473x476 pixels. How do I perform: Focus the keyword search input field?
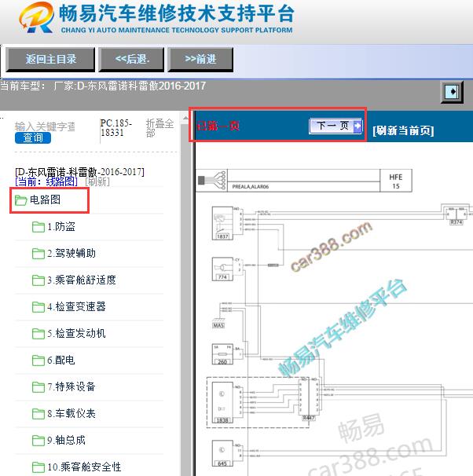tap(45, 126)
